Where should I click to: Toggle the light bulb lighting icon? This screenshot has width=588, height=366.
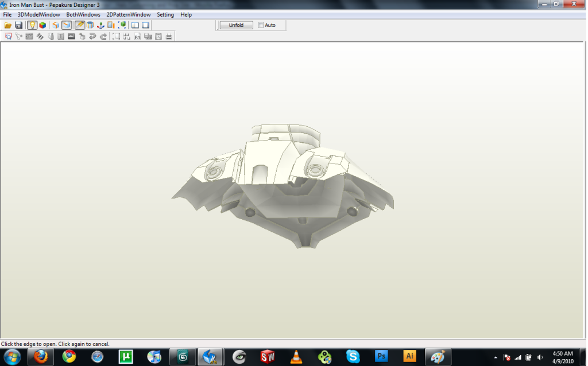pyautogui.click(x=33, y=25)
